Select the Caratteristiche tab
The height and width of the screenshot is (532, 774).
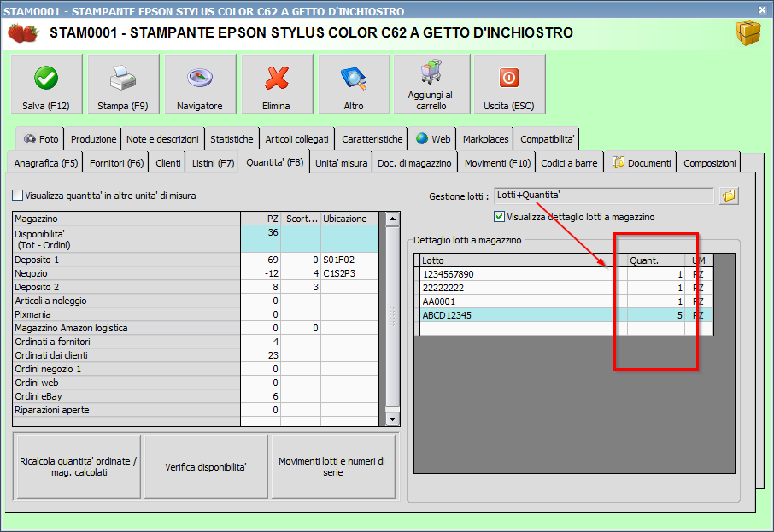click(x=372, y=139)
